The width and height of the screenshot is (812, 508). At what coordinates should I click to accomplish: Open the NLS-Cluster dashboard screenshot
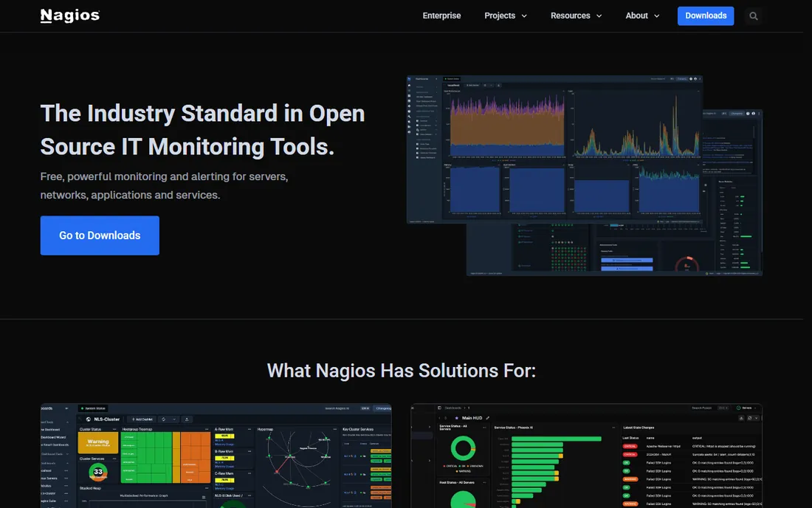point(216,456)
